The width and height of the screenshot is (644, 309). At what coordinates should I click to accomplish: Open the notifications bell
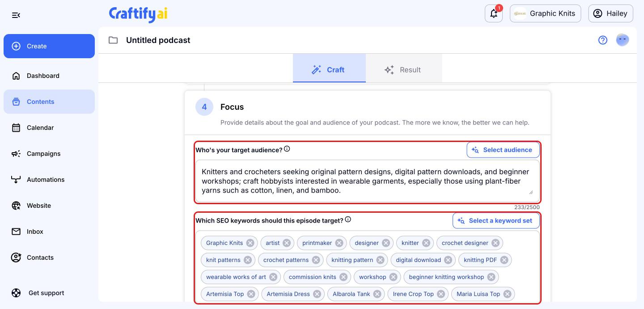[x=494, y=13]
